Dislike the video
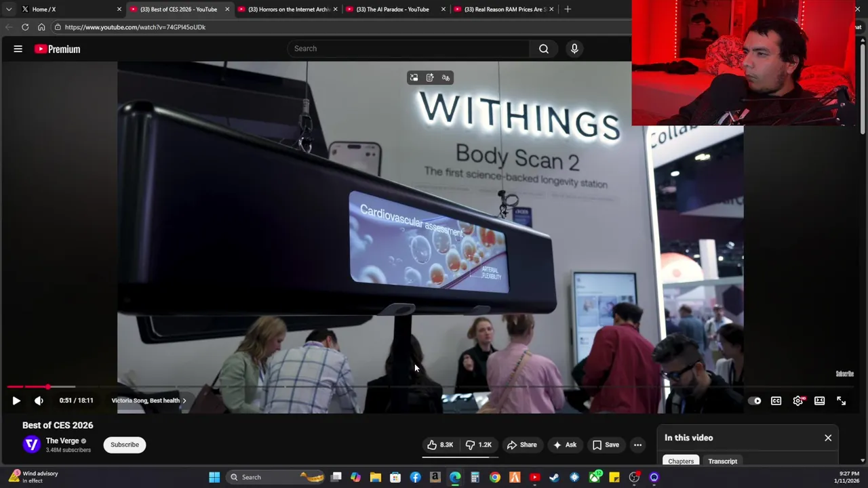Screen dimensions: 868x488 coord(479,445)
